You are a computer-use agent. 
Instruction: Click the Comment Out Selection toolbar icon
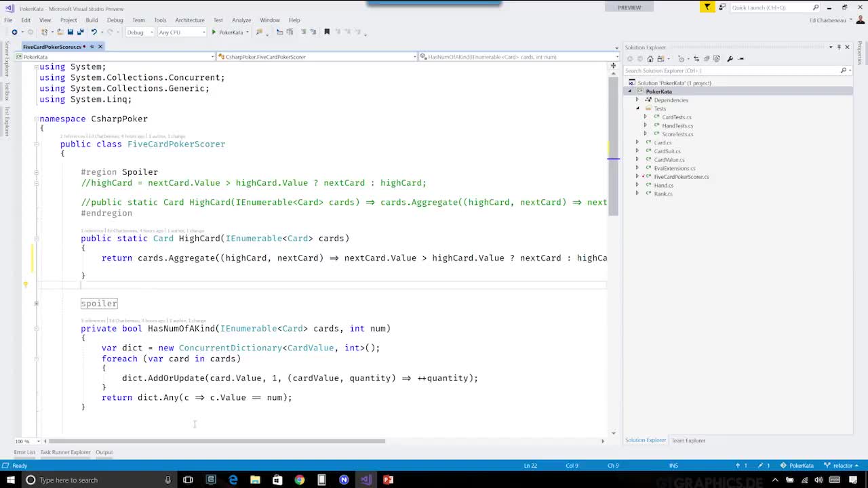click(304, 32)
